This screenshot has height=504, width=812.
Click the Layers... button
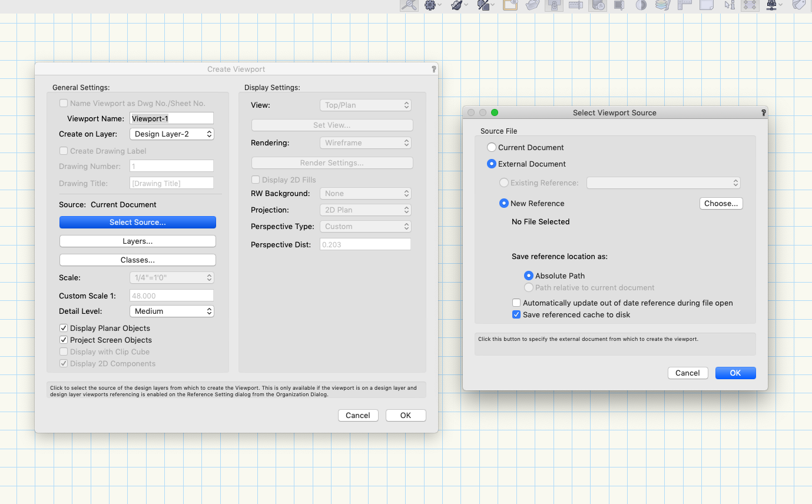pos(137,241)
